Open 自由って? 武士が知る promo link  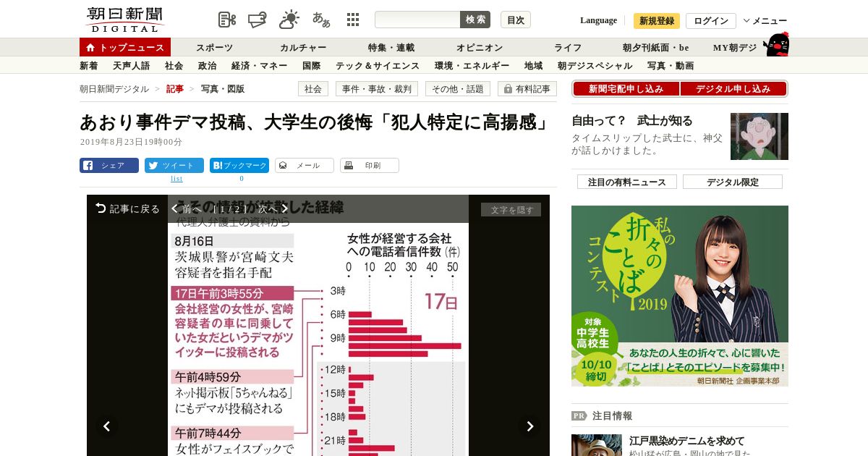(x=632, y=121)
